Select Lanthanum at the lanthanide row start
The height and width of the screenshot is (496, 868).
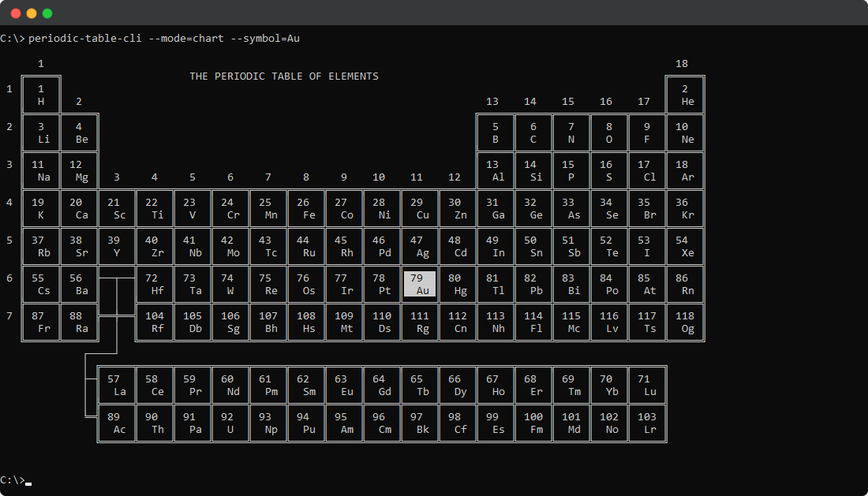(x=117, y=385)
